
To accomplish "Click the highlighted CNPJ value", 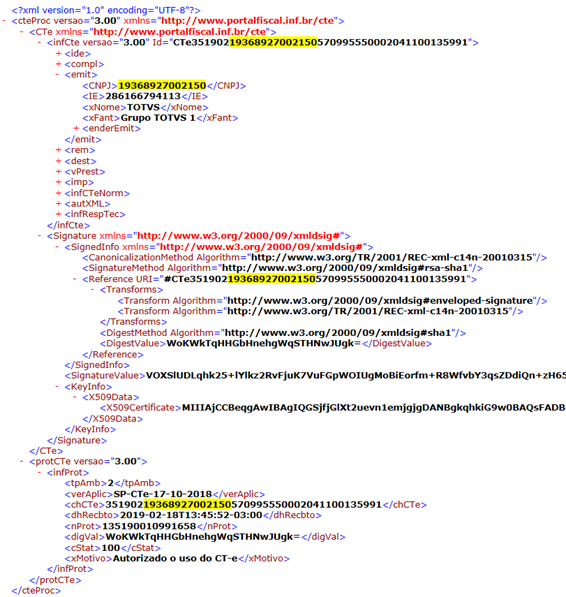I will click(162, 86).
